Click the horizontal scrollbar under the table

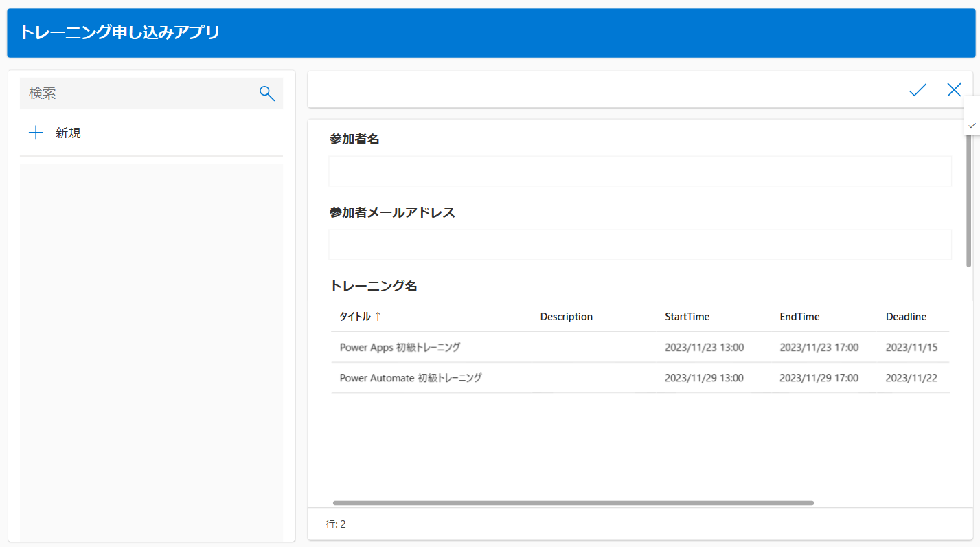[x=573, y=503]
